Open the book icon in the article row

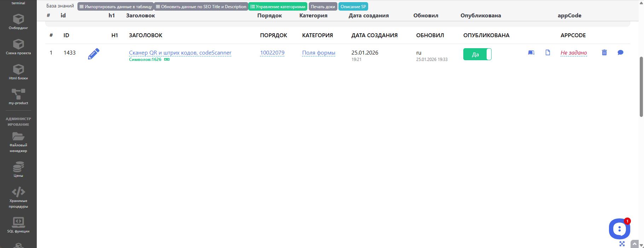coord(531,52)
